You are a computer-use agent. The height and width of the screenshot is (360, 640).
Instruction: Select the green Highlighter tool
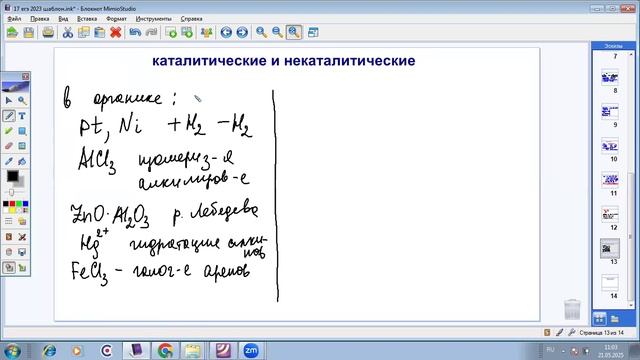9,131
